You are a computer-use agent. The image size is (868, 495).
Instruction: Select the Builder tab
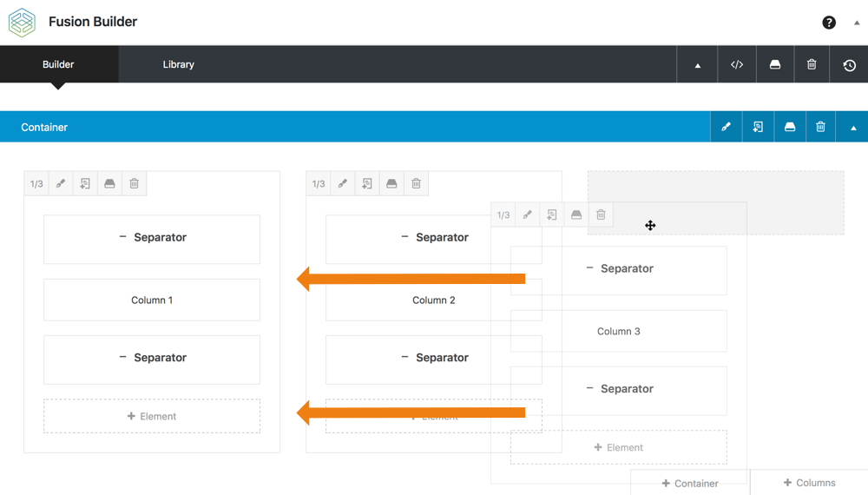click(58, 64)
